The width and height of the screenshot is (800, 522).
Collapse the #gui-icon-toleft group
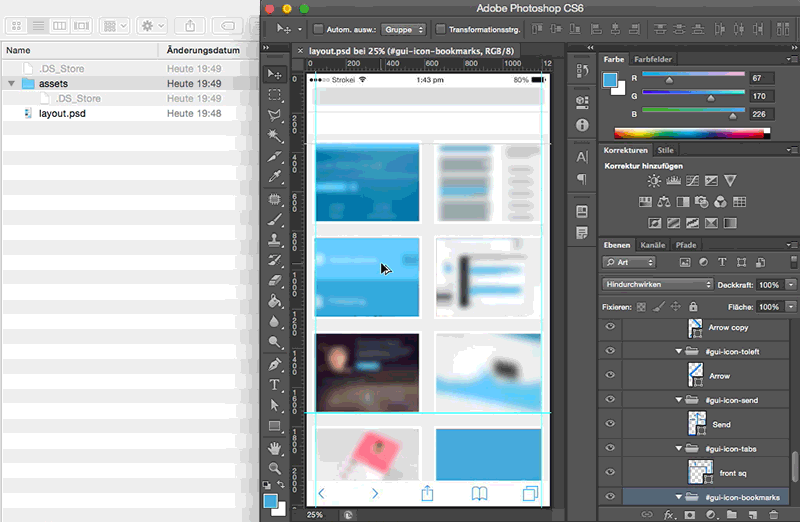pos(679,351)
